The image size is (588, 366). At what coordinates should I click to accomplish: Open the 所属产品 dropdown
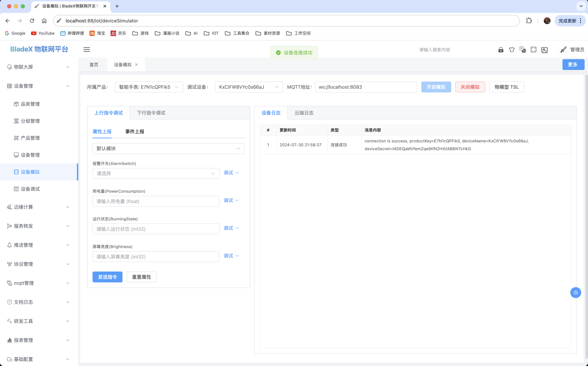coord(149,87)
